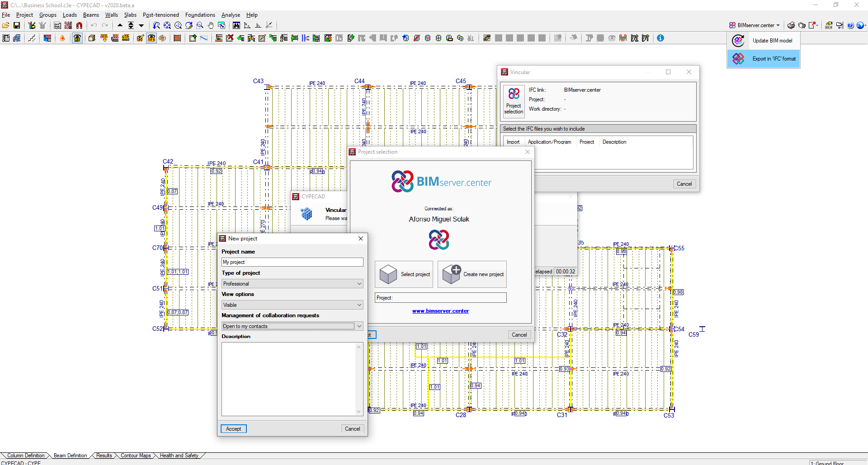This screenshot has height=465, width=868.
Task: Toggle the highlighted loads display button
Action: click(x=151, y=38)
